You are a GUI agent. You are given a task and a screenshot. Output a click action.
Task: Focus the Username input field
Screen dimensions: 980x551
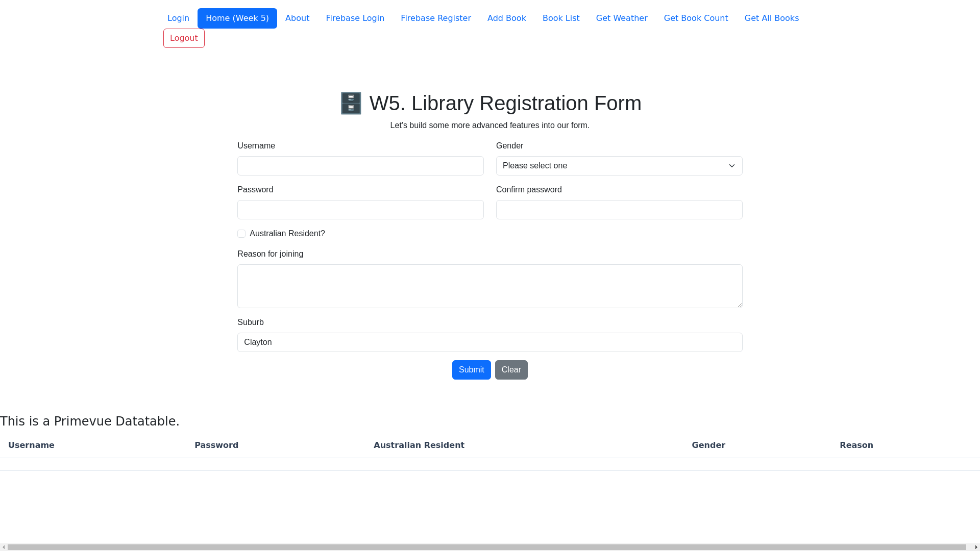pos(360,166)
